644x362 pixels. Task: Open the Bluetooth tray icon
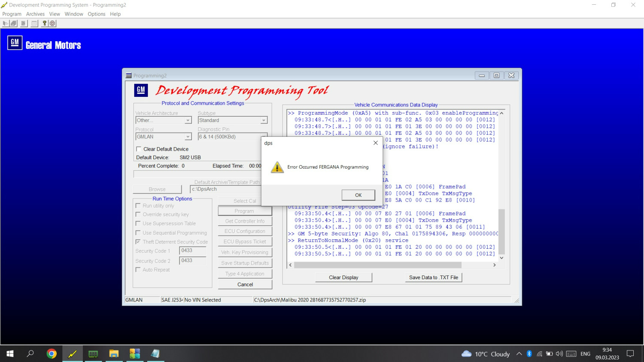click(529, 354)
